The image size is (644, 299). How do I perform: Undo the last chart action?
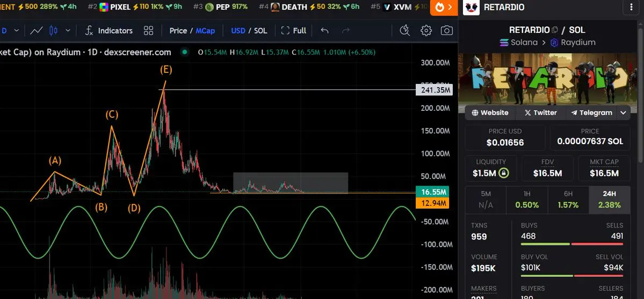(324, 31)
